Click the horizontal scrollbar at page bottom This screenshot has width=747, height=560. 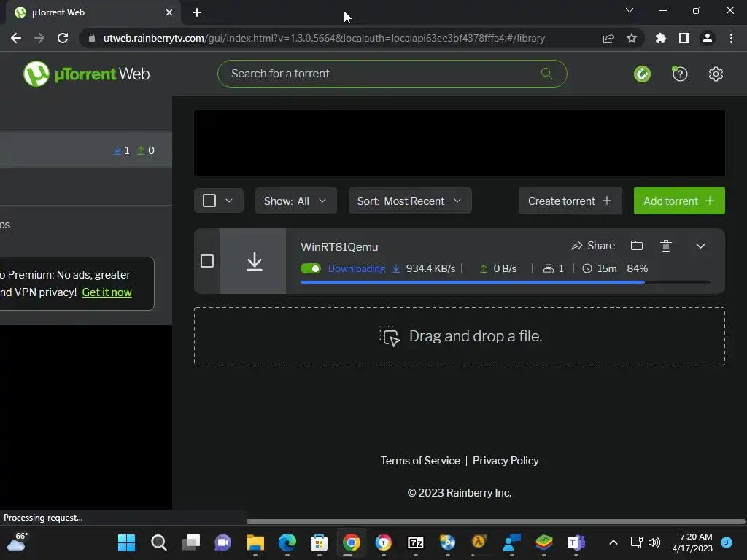coord(495,521)
